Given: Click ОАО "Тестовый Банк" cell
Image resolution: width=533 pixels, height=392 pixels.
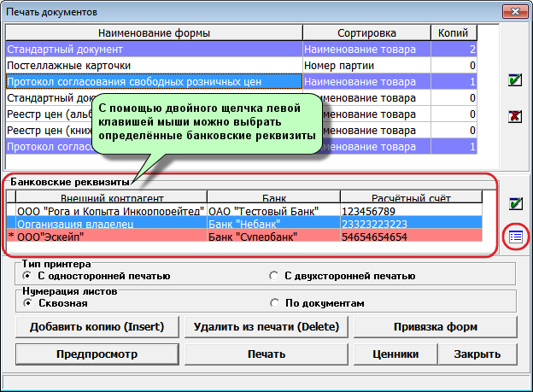Looking at the screenshot, I should pyautogui.click(x=273, y=211).
